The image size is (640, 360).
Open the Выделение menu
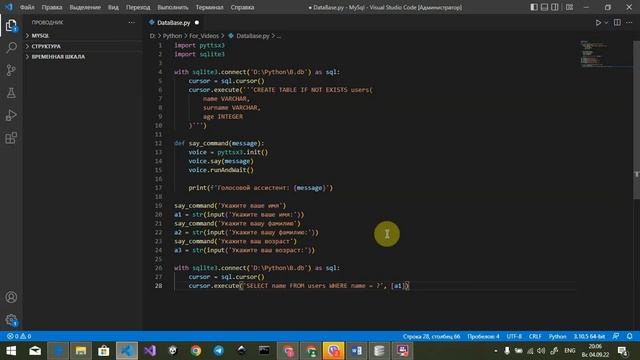85,7
